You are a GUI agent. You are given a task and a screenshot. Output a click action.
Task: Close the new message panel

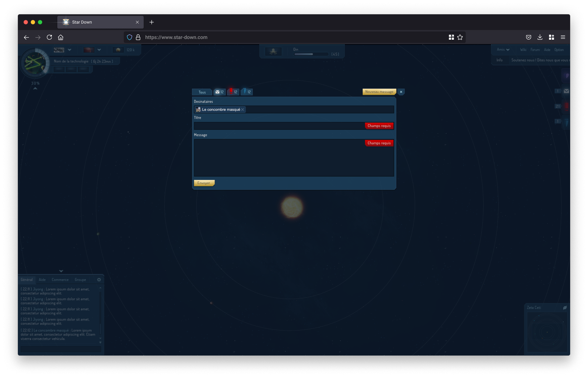point(401,92)
